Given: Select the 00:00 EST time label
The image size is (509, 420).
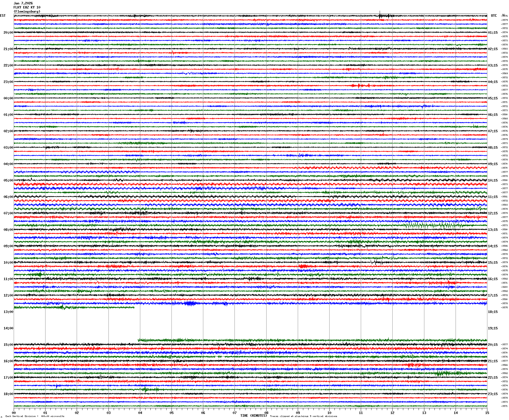Looking at the screenshot, I should click(x=8, y=98).
